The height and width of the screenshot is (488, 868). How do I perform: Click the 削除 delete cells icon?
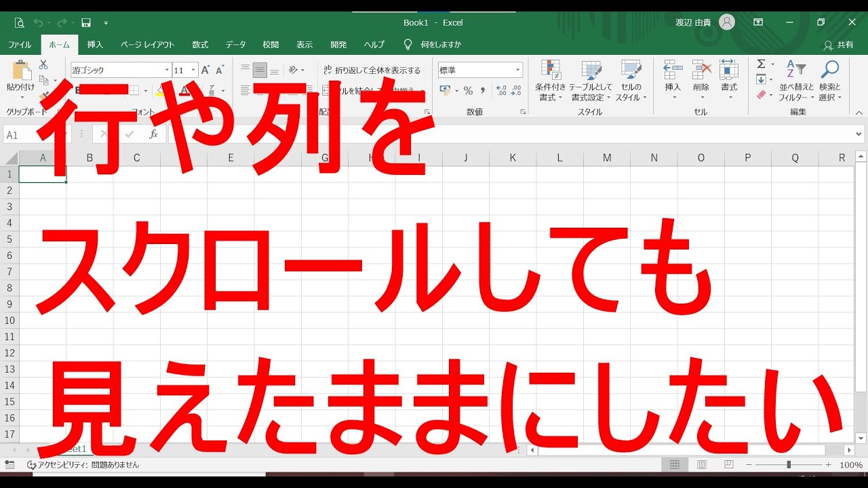coord(701,70)
